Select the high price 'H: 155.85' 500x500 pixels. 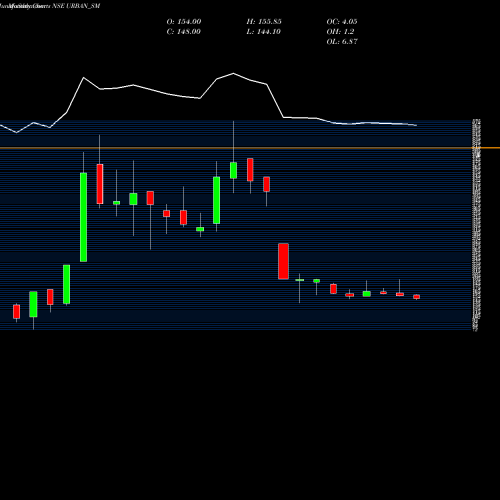264,22
